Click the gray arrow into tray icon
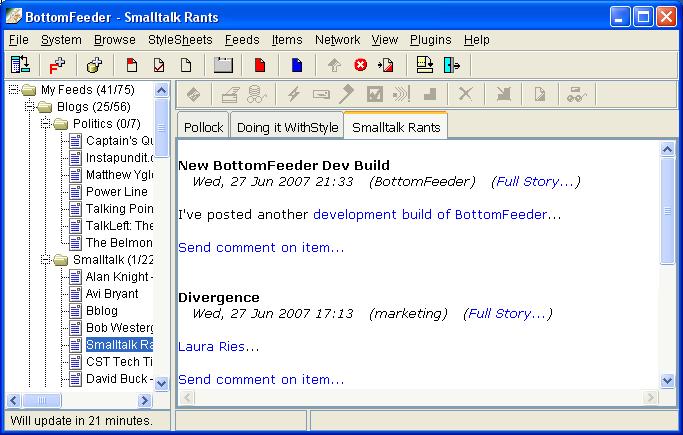 [504, 94]
